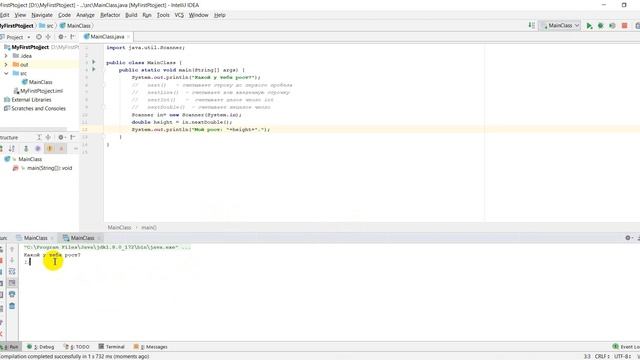Close the MainClass.java editor tab
This screenshot has width=640, height=360.
(129, 37)
